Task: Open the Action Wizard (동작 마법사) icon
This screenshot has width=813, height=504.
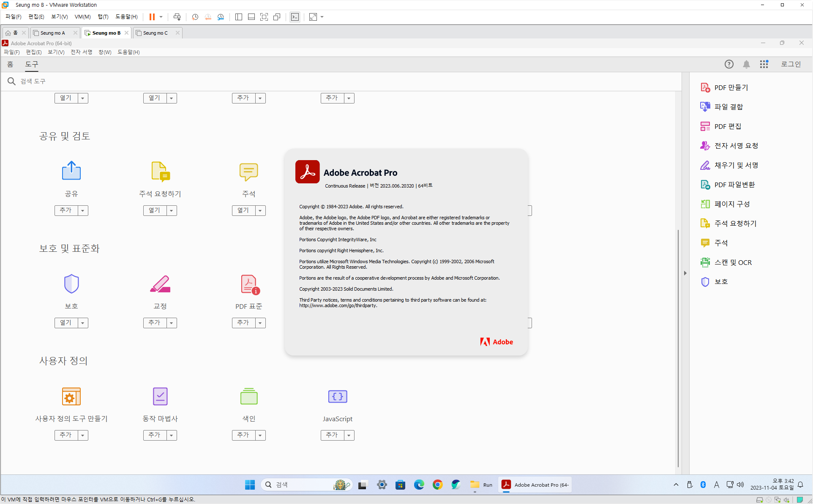Action: click(x=160, y=397)
